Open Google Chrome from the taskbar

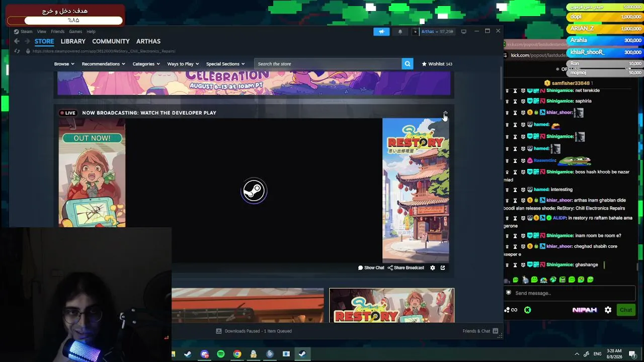click(x=237, y=354)
